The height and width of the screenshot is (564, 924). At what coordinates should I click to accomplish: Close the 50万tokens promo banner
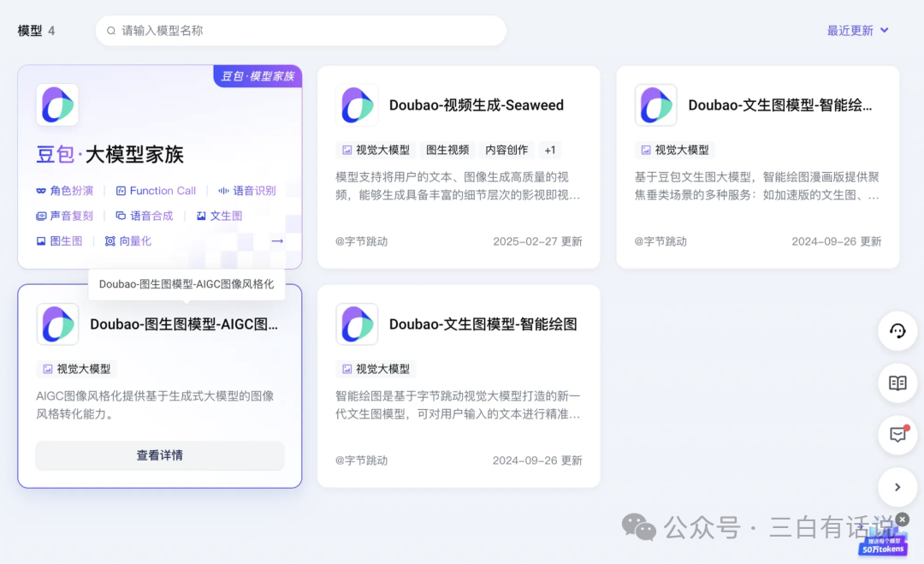(903, 519)
